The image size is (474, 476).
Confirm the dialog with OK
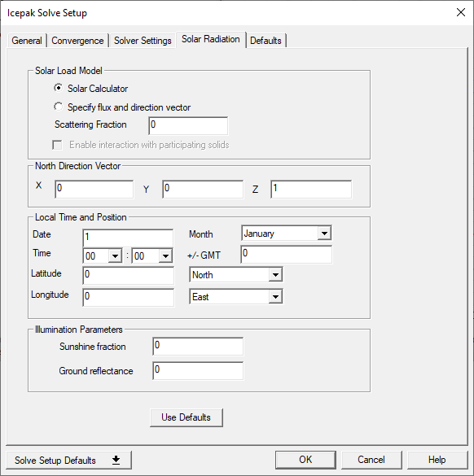pyautogui.click(x=305, y=460)
